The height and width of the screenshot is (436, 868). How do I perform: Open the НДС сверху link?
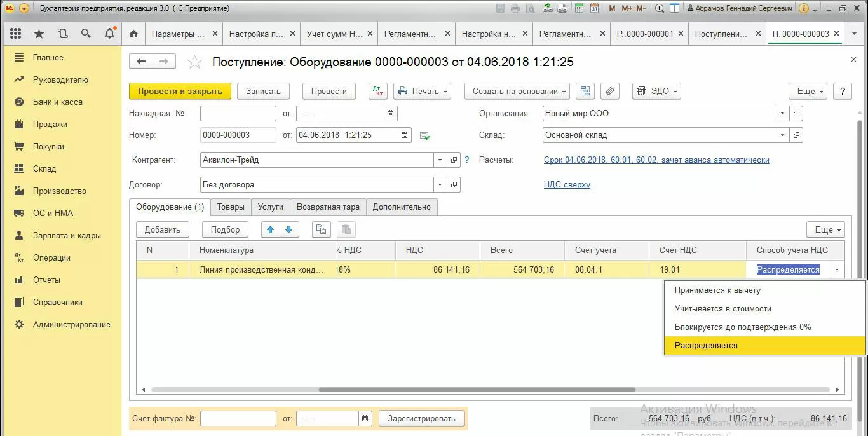pos(567,185)
